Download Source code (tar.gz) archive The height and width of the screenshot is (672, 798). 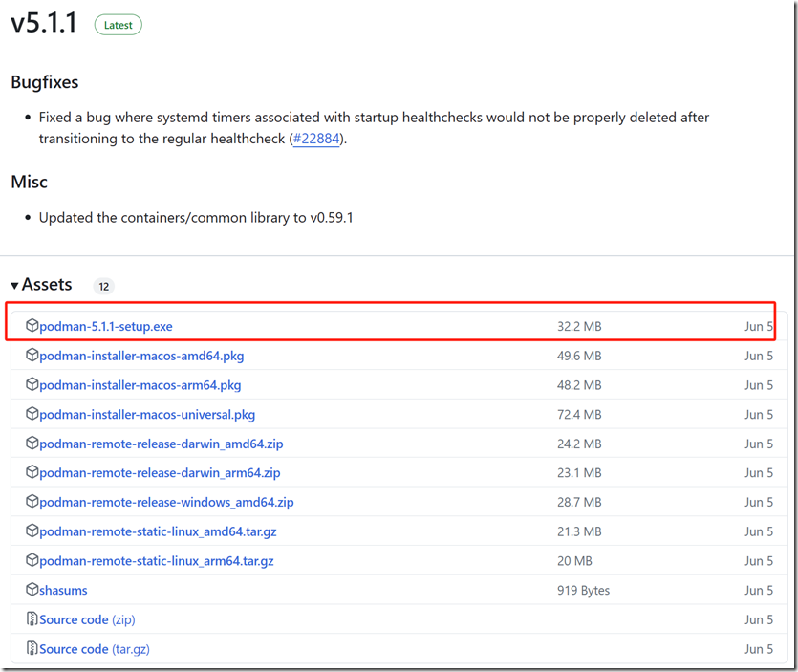point(94,649)
